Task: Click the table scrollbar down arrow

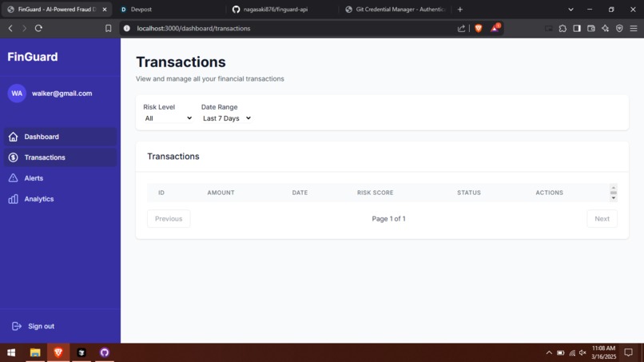Action: coord(614,198)
